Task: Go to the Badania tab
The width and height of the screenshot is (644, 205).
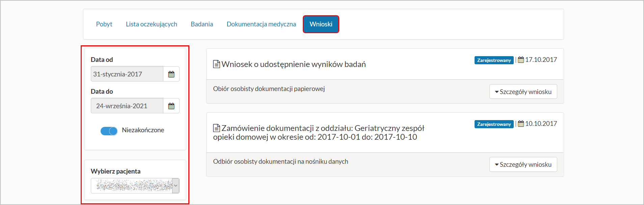Action: click(x=202, y=24)
